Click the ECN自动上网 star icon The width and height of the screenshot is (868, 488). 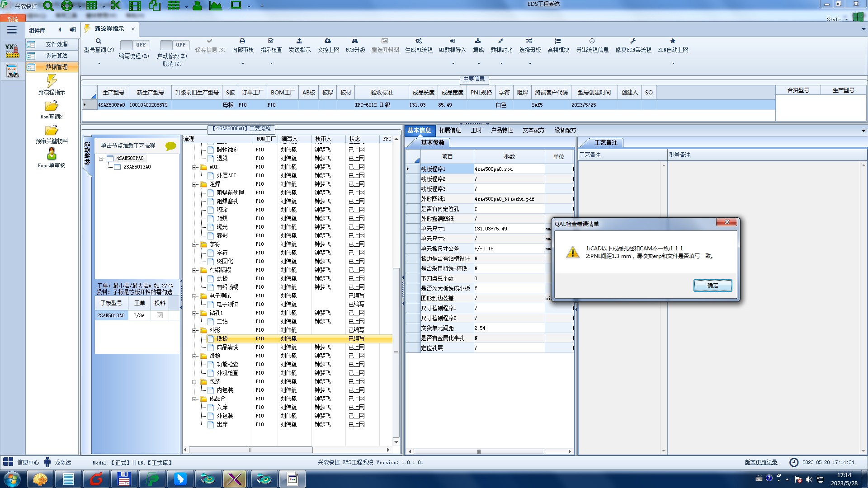coord(673,41)
